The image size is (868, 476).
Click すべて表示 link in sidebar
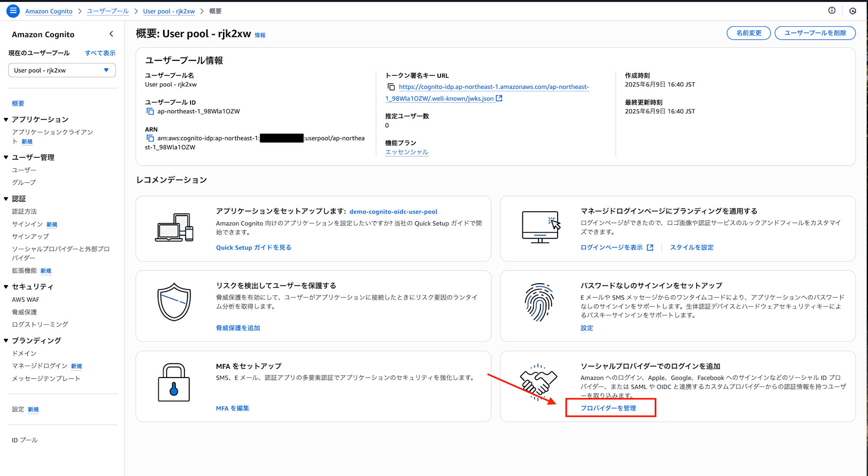(x=100, y=53)
